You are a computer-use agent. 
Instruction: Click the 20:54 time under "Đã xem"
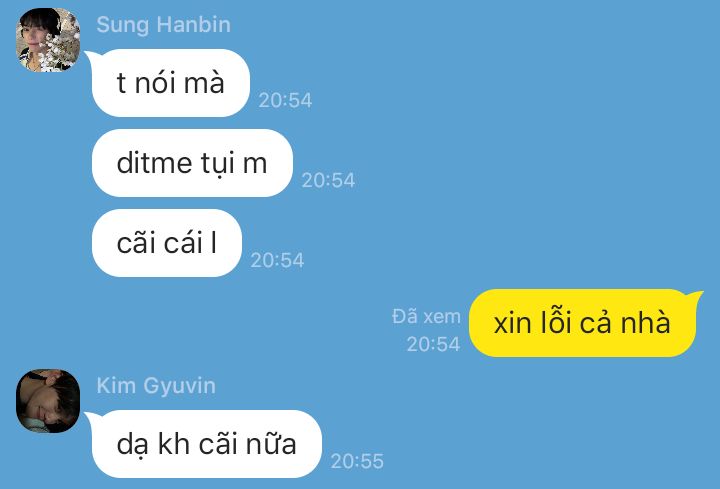(433, 344)
